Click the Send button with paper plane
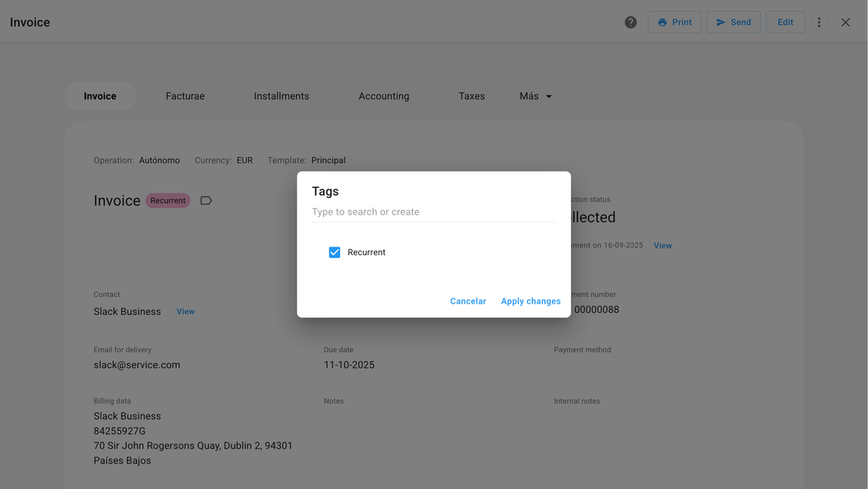 (x=733, y=23)
